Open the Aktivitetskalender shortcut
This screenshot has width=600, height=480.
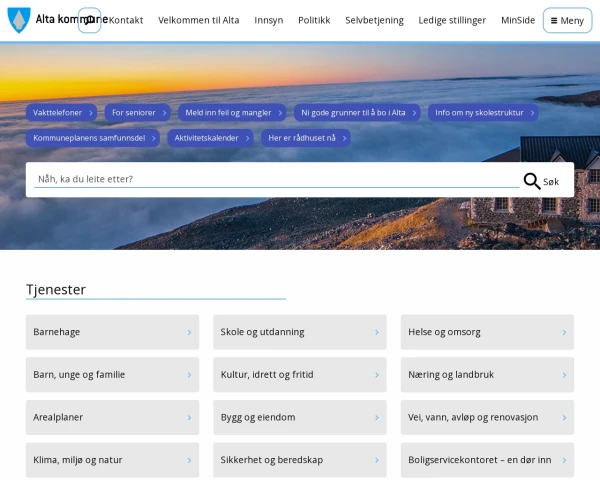210,138
